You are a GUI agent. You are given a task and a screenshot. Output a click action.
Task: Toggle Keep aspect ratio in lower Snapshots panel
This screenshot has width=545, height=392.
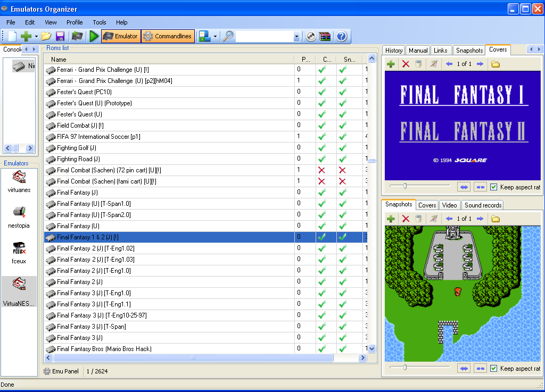[493, 369]
